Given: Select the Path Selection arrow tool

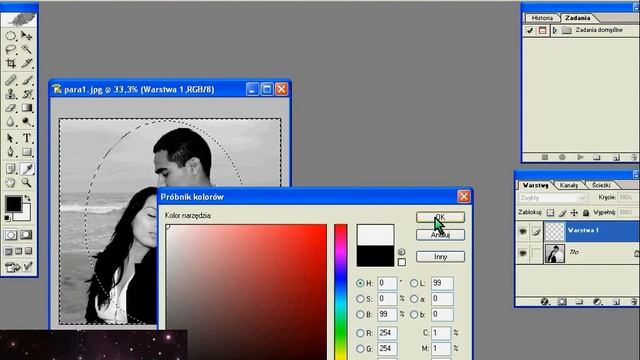Looking at the screenshot, I should [11, 138].
